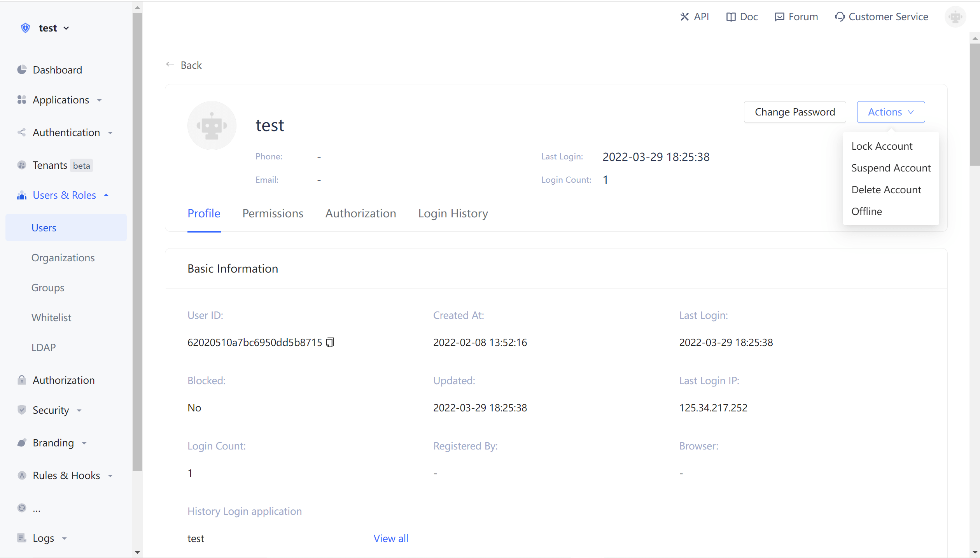Image resolution: width=980 pixels, height=558 pixels.
Task: Click the Customer Service headset icon
Action: (x=840, y=17)
